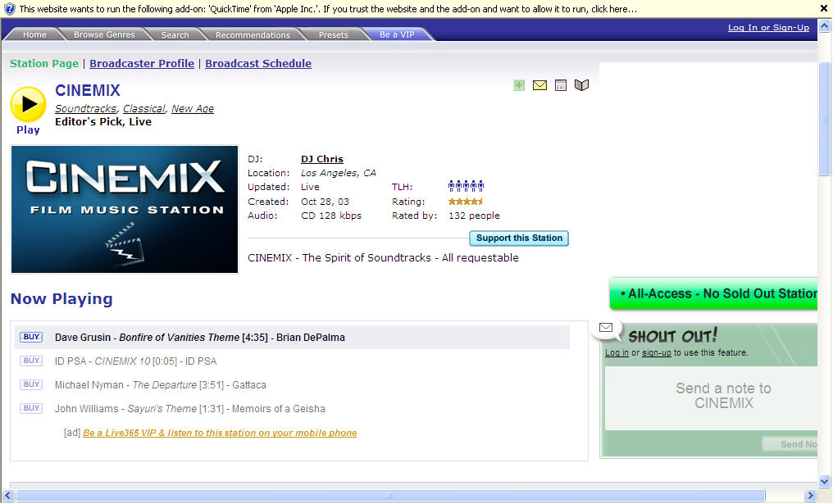Open the Broadcast Schedule link
The height and width of the screenshot is (504, 833).
pyautogui.click(x=258, y=63)
